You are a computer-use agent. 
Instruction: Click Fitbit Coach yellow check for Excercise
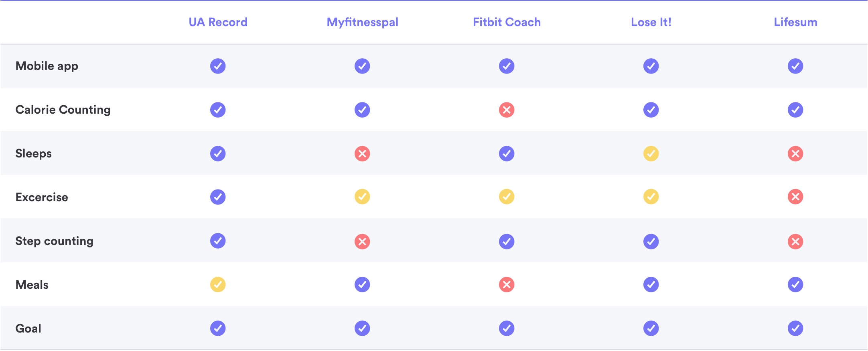click(507, 197)
